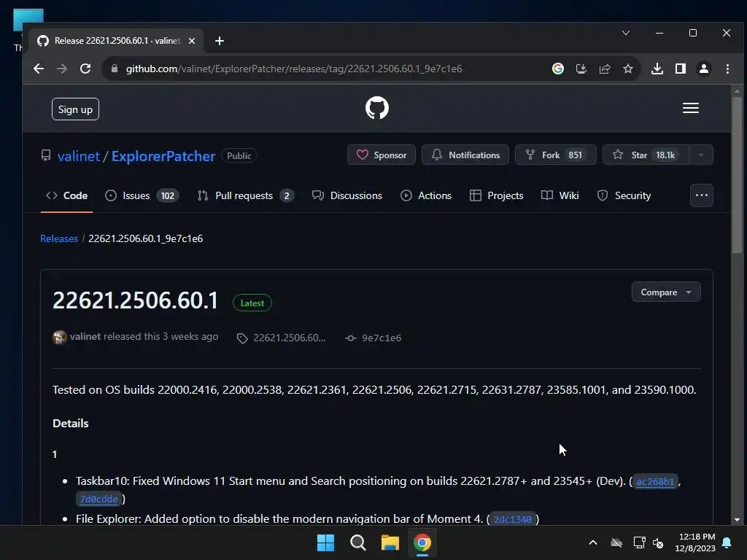The height and width of the screenshot is (560, 747).
Task: Click muted volume tray icon
Action: (658, 542)
